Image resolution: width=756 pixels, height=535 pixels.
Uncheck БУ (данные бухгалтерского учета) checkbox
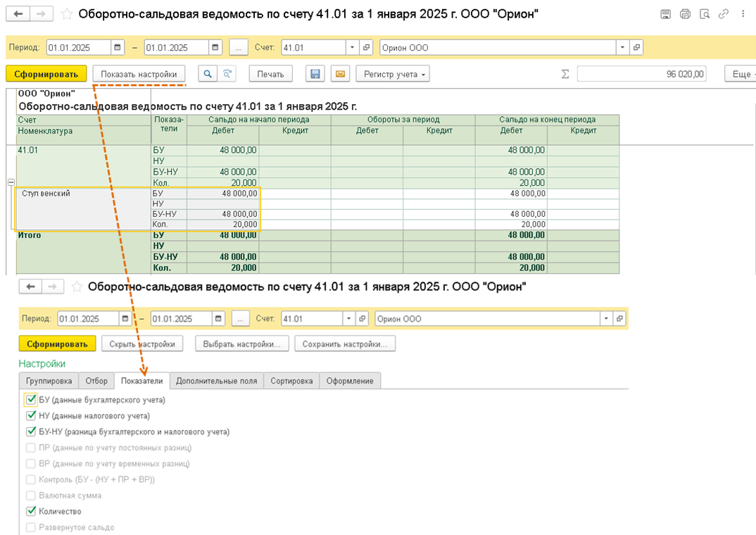pyautogui.click(x=30, y=400)
